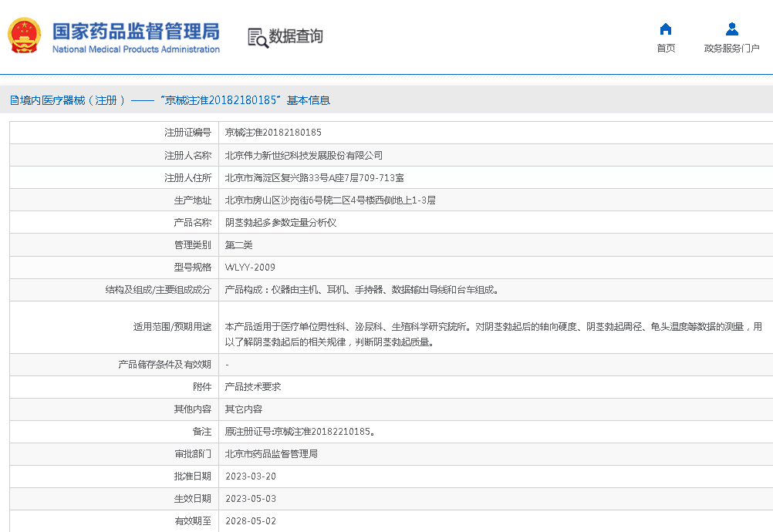Click the product name 阴茎勃起多参数定量分析仪
The image size is (773, 532).
pos(281,223)
